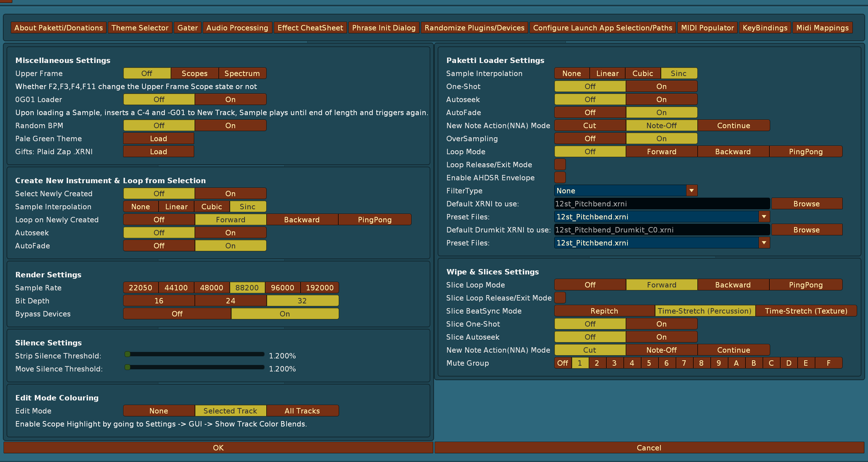Toggle Slice Loop Release/Exit Mode checkbox
The image size is (868, 462).
[x=560, y=298]
